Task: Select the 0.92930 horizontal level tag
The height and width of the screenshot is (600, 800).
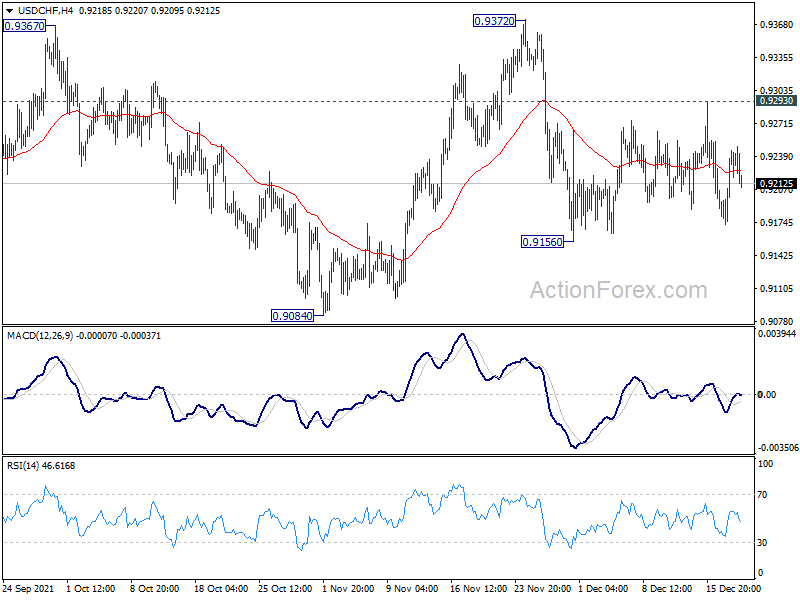Action: (777, 101)
